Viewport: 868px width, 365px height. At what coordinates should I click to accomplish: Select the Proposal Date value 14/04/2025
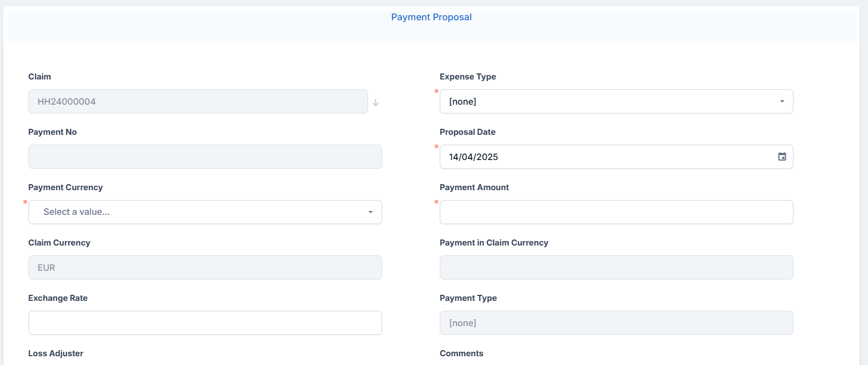(474, 157)
